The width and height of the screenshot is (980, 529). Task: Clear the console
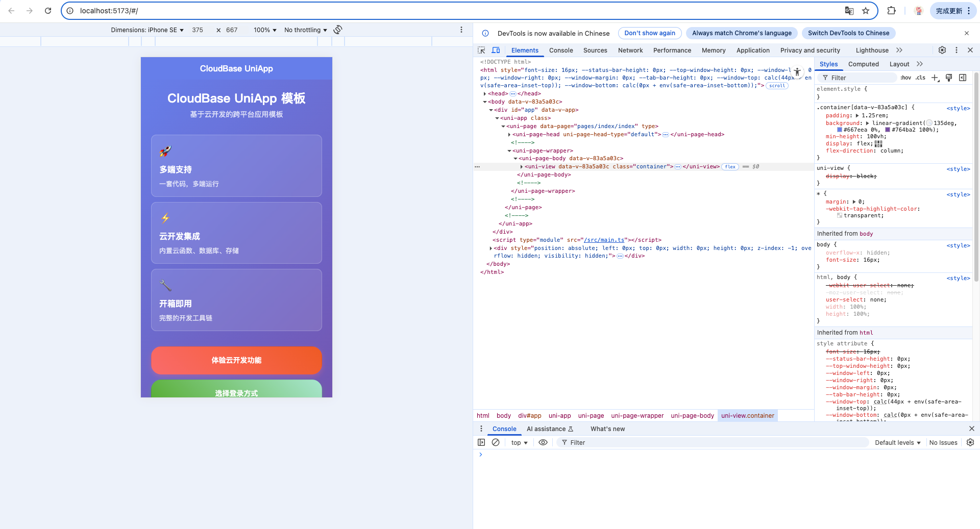(496, 442)
